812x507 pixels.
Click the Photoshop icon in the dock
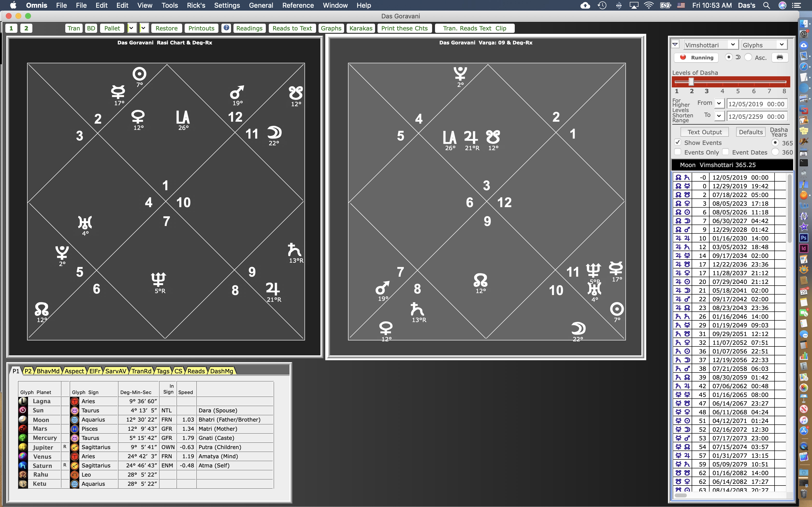click(x=804, y=238)
